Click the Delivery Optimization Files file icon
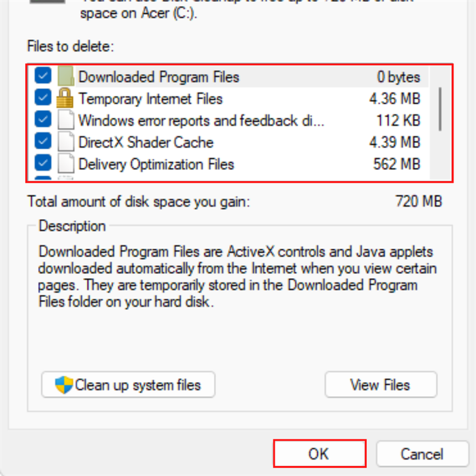Screen dimensions: 476x476 (65, 165)
